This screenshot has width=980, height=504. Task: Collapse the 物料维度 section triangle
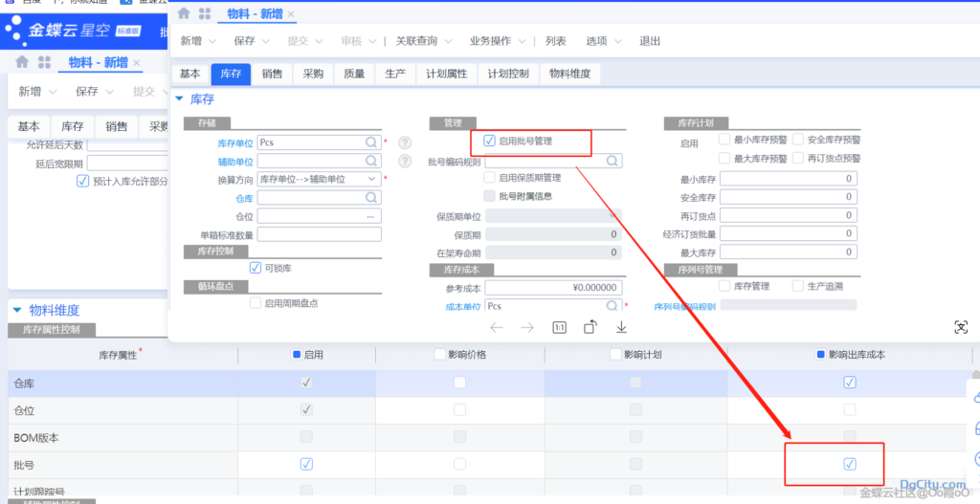[x=17, y=310]
